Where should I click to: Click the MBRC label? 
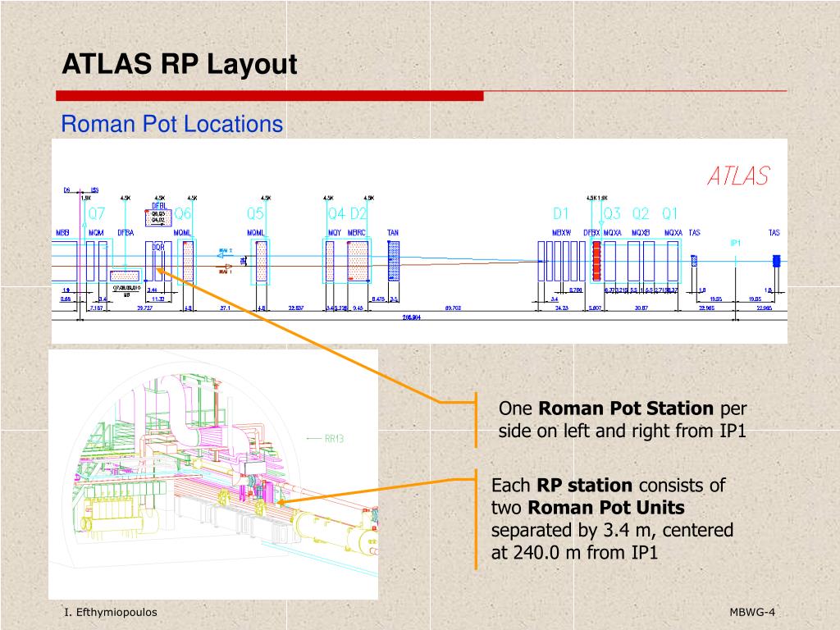[357, 232]
